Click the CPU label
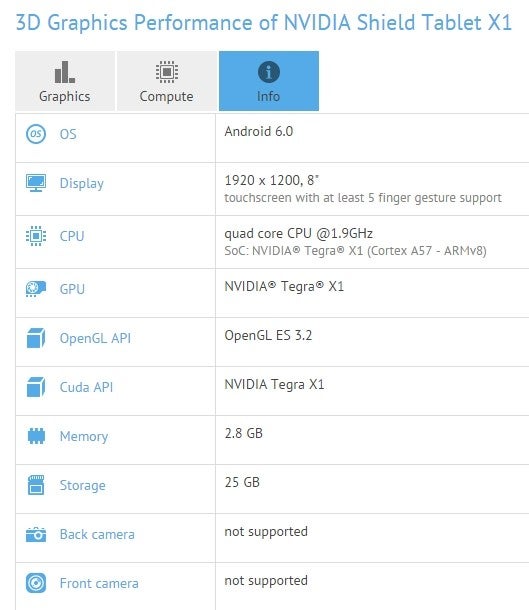The image size is (529, 610). (72, 236)
